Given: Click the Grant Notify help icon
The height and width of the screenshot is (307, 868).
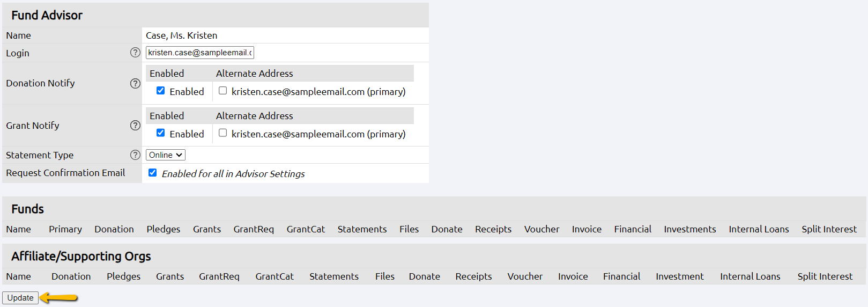Looking at the screenshot, I should (135, 126).
